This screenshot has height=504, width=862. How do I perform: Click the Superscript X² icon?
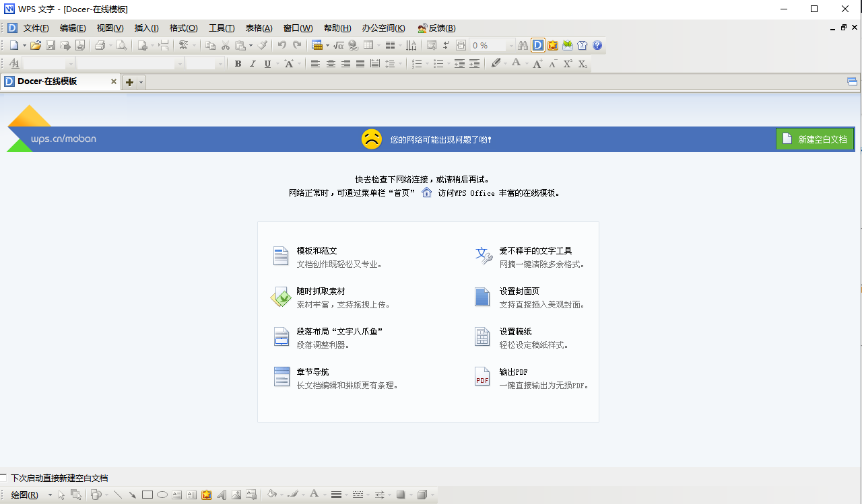(568, 63)
